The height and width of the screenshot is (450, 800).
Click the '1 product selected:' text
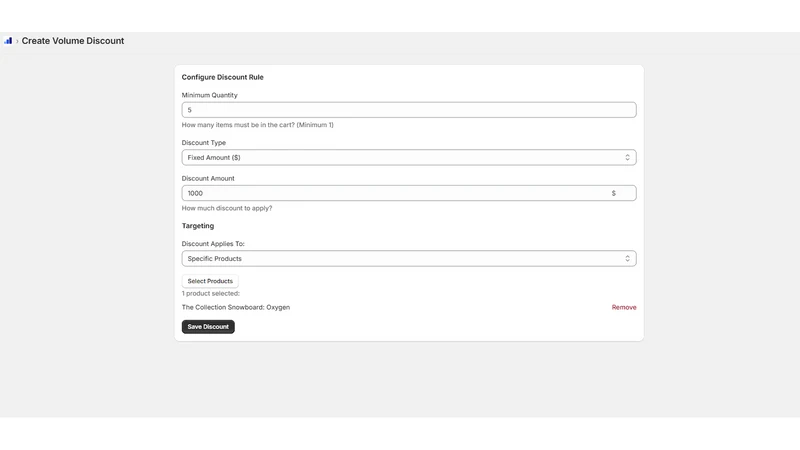coord(211,293)
